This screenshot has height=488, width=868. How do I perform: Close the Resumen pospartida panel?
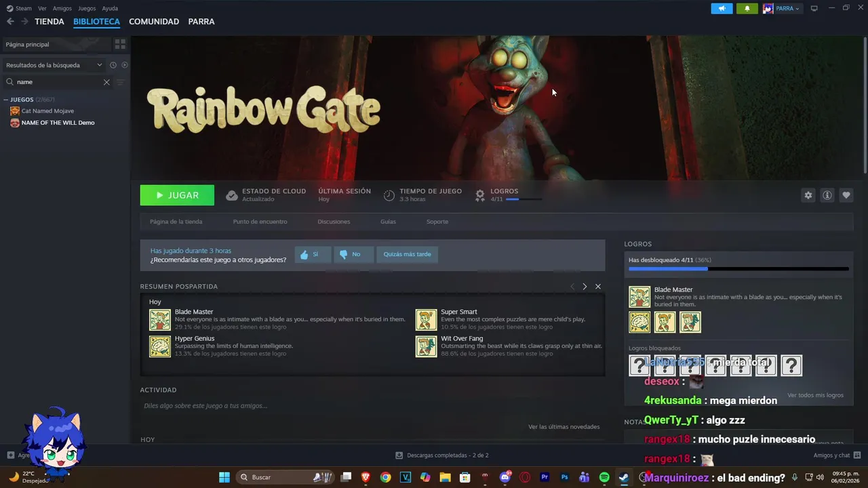598,287
